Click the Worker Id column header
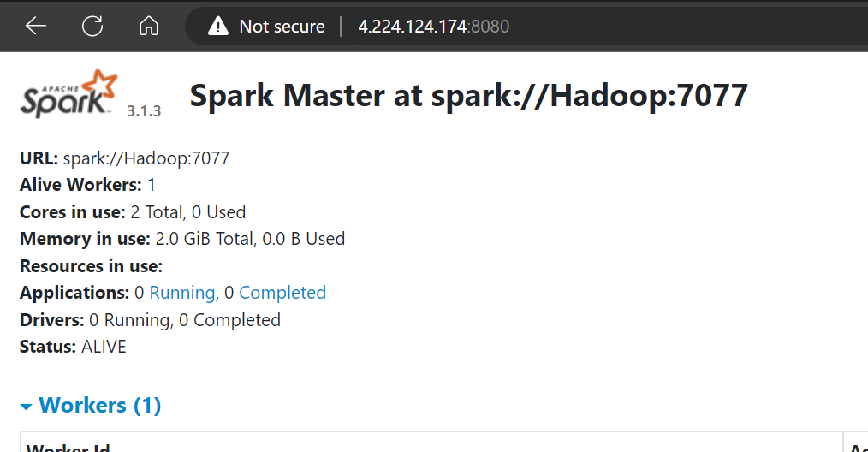The image size is (868, 452). 68,447
